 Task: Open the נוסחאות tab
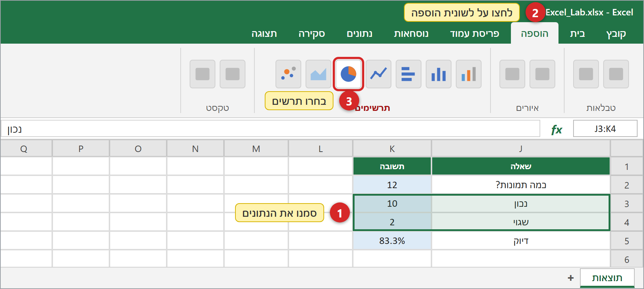tap(411, 34)
